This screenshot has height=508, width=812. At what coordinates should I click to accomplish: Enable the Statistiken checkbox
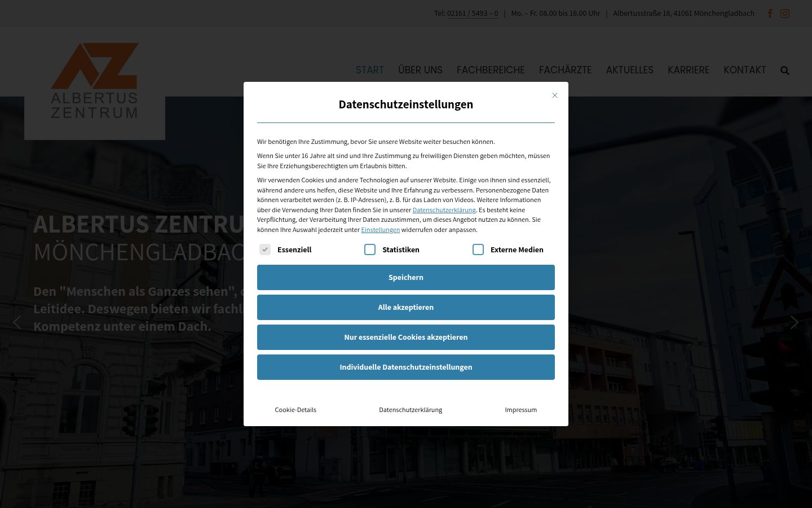click(370, 249)
